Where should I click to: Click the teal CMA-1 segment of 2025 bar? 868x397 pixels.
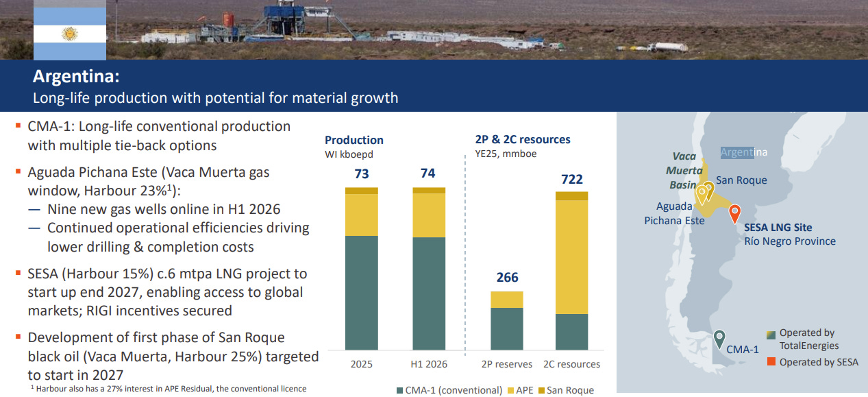coord(362,293)
